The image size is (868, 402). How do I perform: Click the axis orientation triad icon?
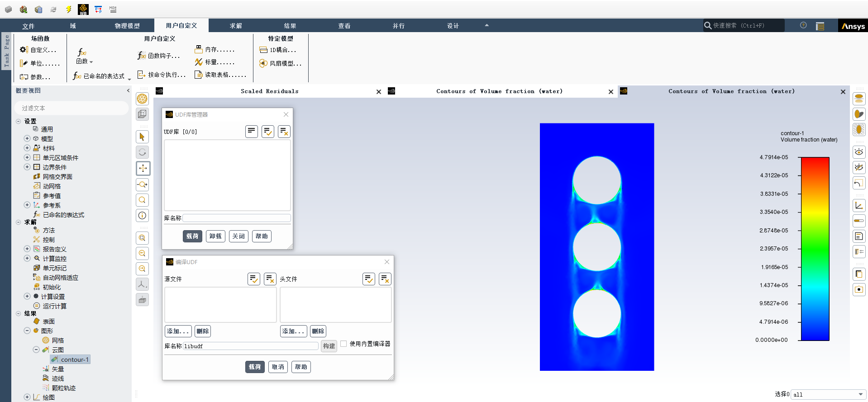pos(142,284)
